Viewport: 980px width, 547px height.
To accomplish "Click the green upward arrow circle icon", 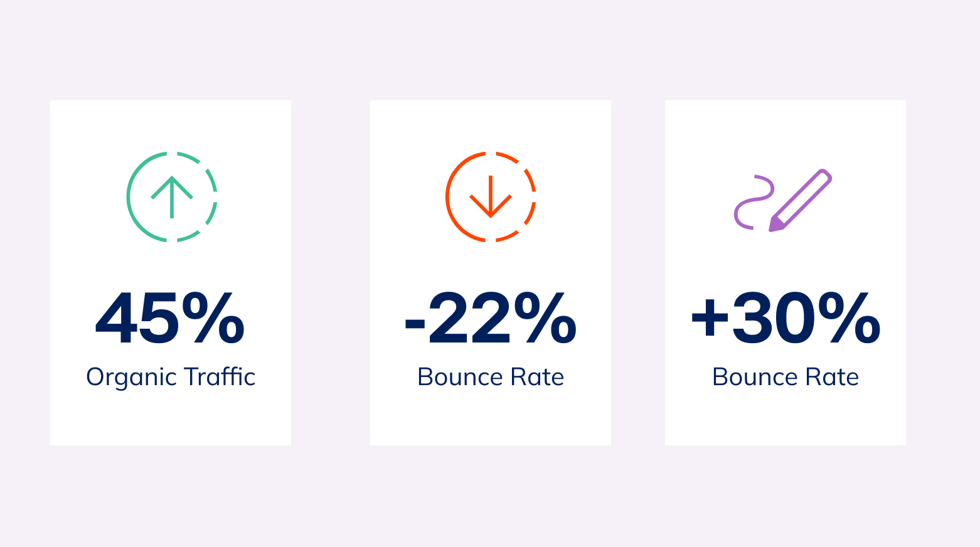I will click(x=172, y=197).
